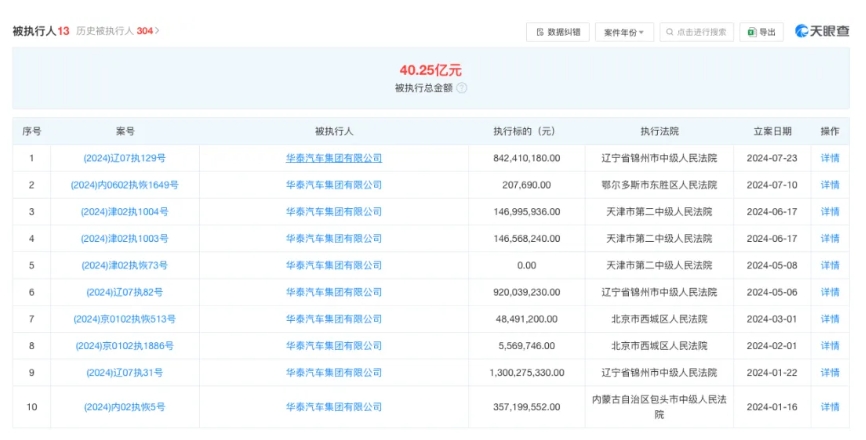Click 华泰汽车集团有限公司 in row 6

pyautogui.click(x=334, y=292)
